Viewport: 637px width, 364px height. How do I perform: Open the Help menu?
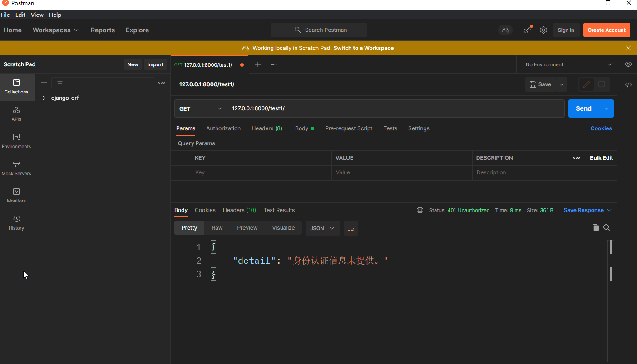55,15
